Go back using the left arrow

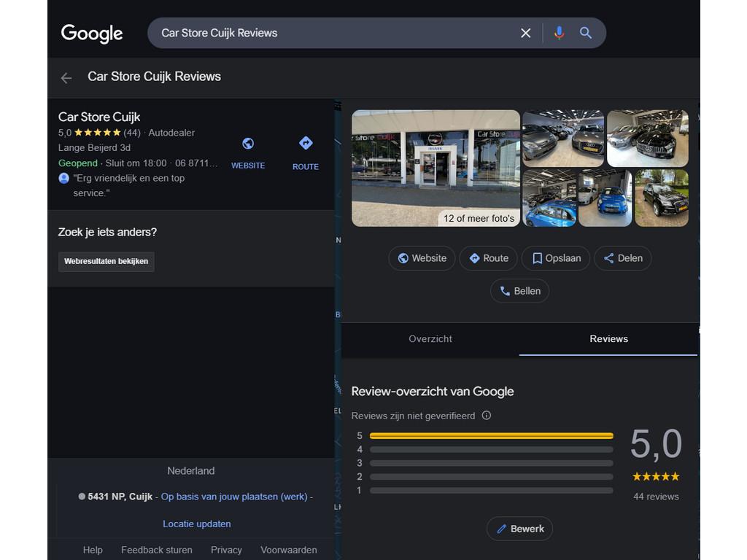pos(66,77)
